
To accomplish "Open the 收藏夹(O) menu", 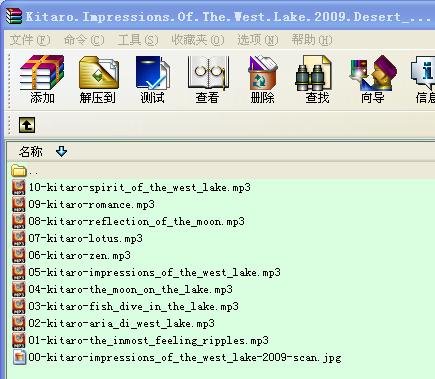I will pyautogui.click(x=198, y=40).
